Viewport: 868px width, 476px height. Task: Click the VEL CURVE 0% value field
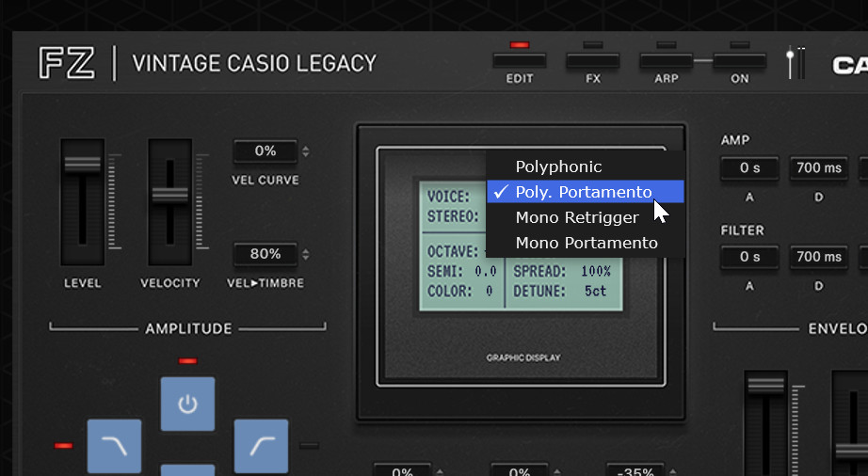tap(265, 151)
